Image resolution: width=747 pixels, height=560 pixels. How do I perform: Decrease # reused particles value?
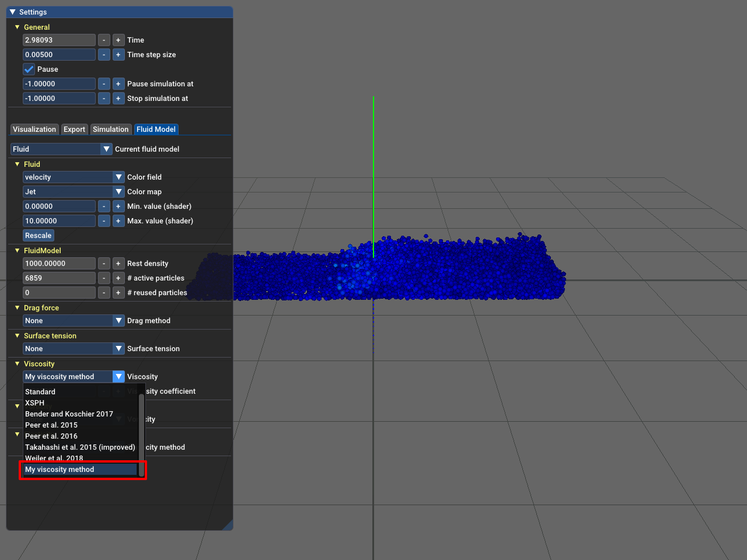coord(104,293)
